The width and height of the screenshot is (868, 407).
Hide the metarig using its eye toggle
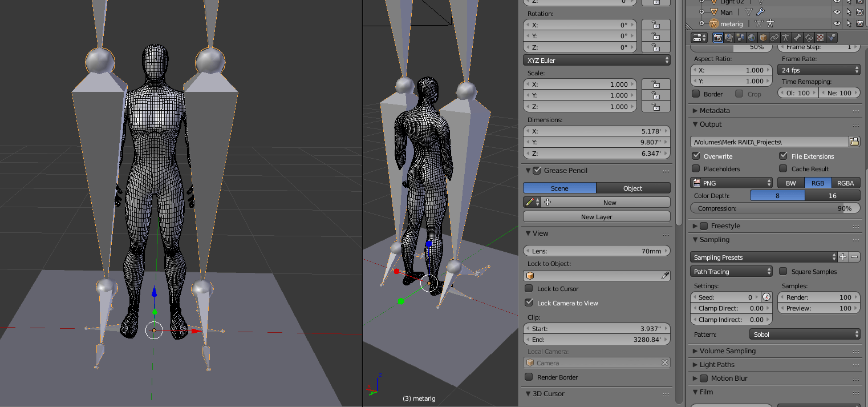(837, 23)
